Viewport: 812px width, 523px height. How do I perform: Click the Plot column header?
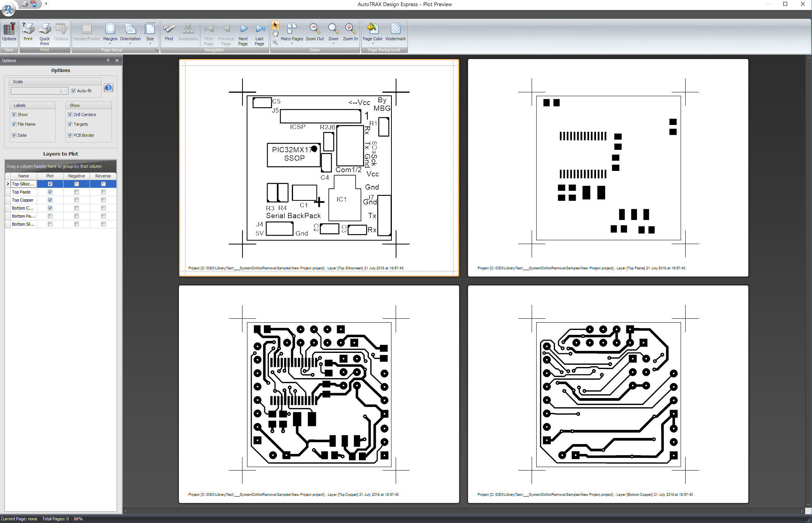50,176
